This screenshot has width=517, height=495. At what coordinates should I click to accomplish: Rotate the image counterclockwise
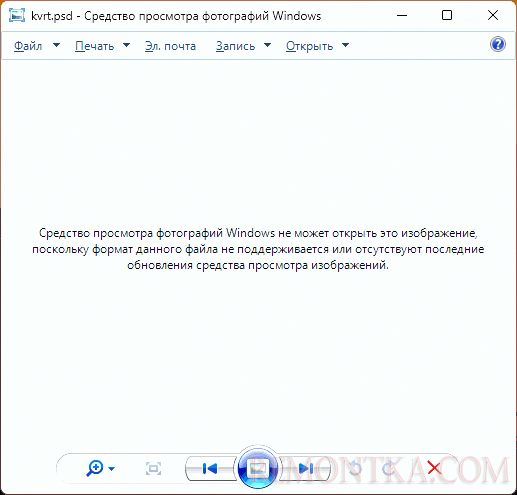[355, 469]
